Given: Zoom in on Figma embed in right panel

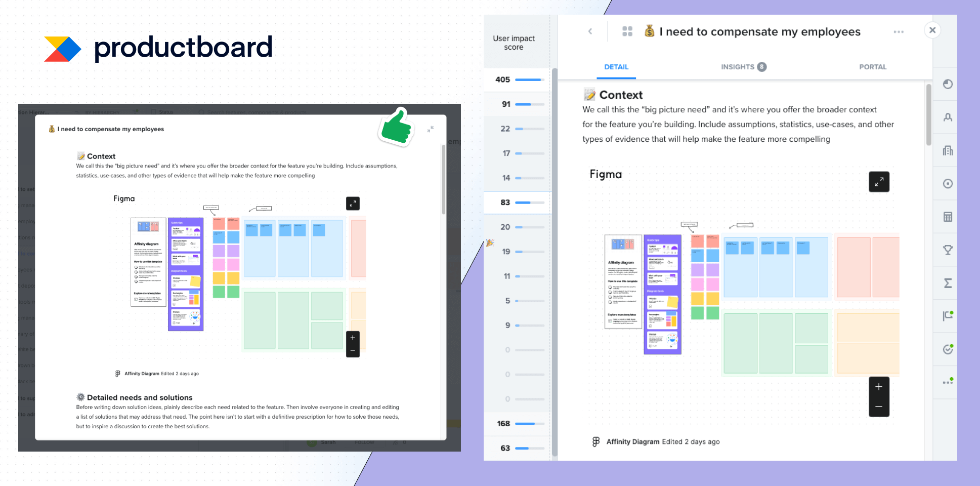Looking at the screenshot, I should 879,387.
